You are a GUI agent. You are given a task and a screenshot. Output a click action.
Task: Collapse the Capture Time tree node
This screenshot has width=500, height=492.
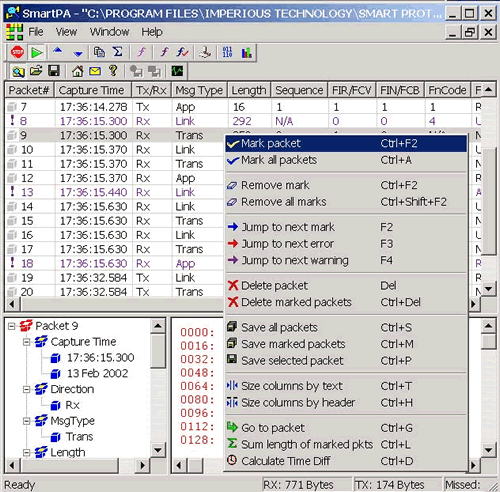(x=27, y=342)
